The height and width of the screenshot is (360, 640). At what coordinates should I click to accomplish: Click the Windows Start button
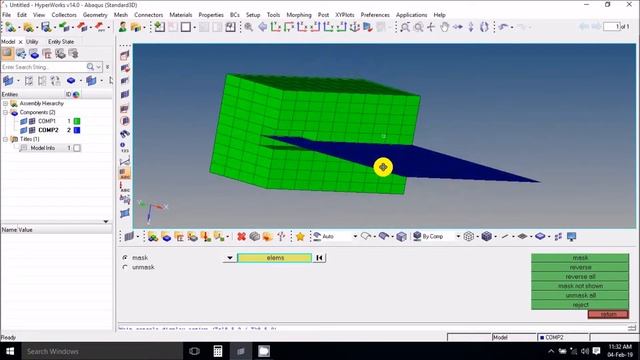tap(10, 351)
